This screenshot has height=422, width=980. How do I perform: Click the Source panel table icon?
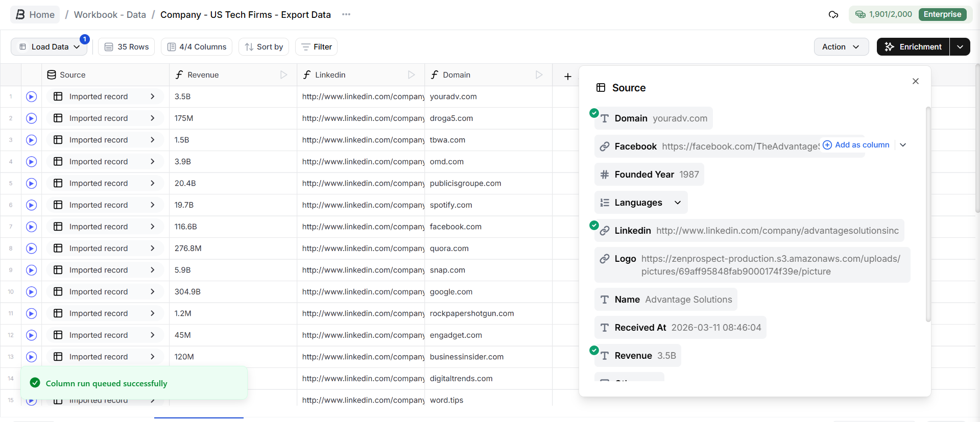(x=601, y=88)
